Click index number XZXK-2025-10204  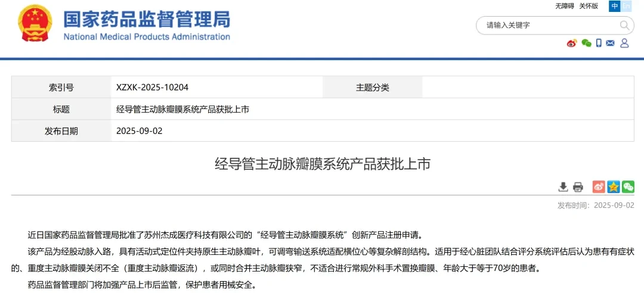click(x=153, y=88)
